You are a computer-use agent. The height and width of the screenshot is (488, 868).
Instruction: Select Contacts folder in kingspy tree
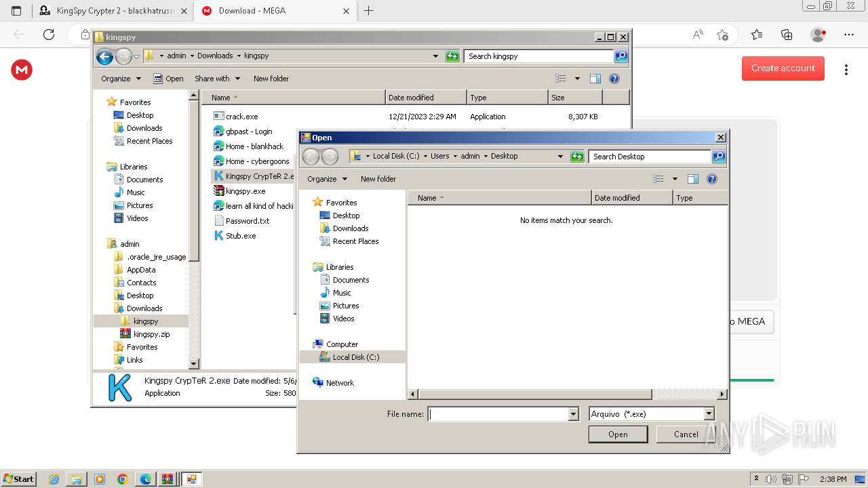(134, 283)
